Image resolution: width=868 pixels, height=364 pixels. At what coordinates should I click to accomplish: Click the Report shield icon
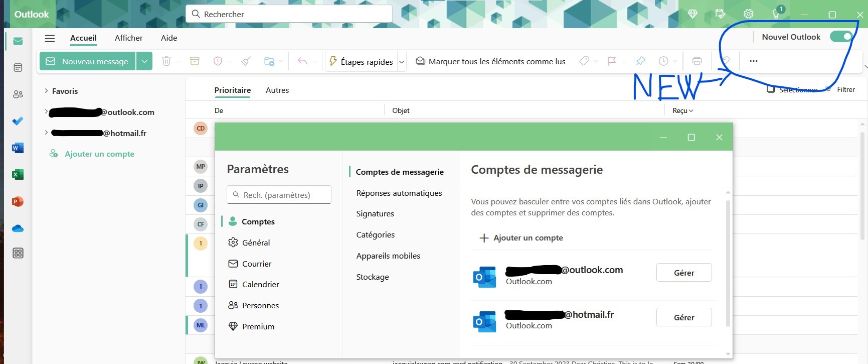(218, 61)
